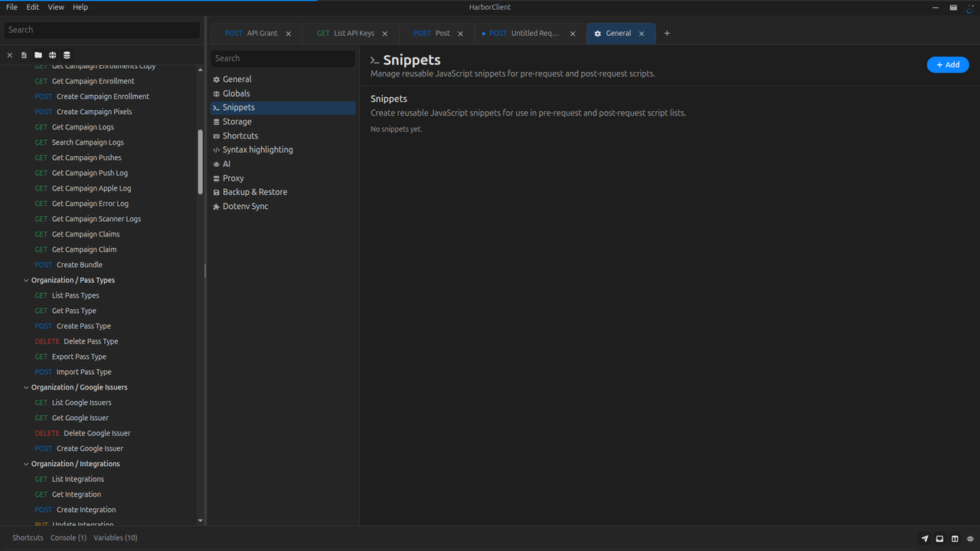Select Snippets in settings list

click(x=283, y=108)
